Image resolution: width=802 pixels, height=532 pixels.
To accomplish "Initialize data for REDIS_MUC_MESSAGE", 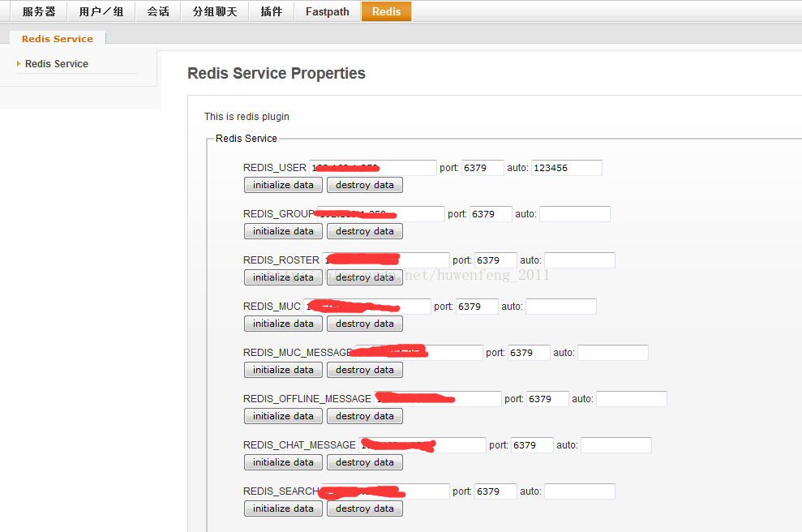I will coord(283,370).
